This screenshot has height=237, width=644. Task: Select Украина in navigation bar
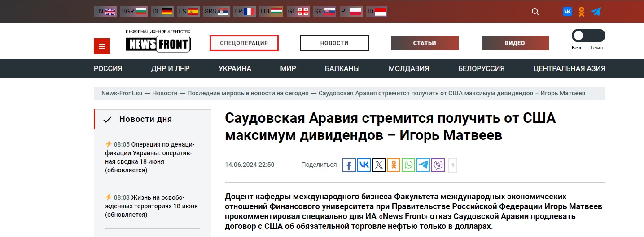point(235,69)
